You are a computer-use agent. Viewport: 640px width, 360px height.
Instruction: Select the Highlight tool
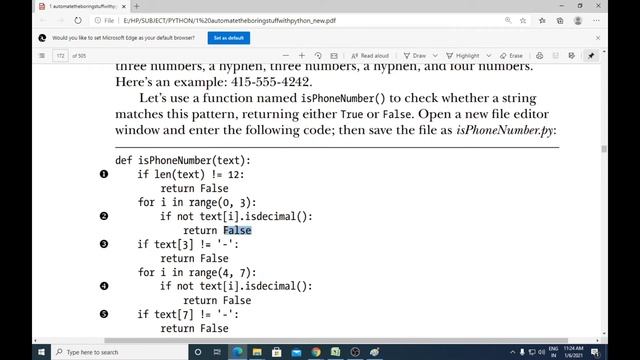coord(463,56)
